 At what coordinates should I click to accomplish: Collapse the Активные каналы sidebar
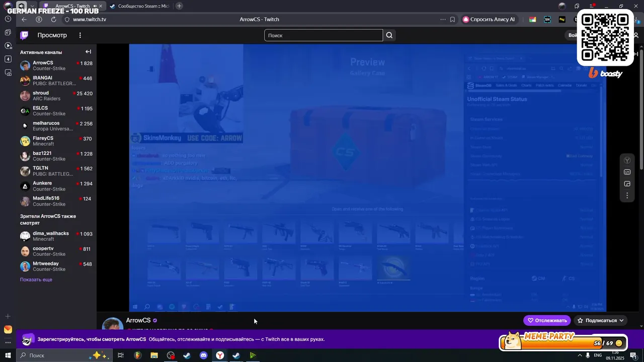(x=88, y=52)
